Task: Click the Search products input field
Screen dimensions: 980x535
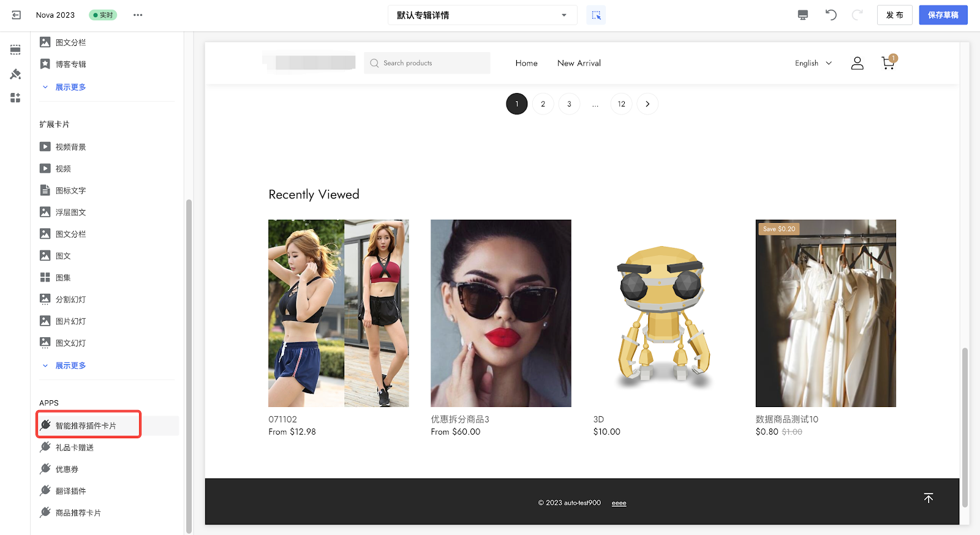Action: (x=427, y=63)
